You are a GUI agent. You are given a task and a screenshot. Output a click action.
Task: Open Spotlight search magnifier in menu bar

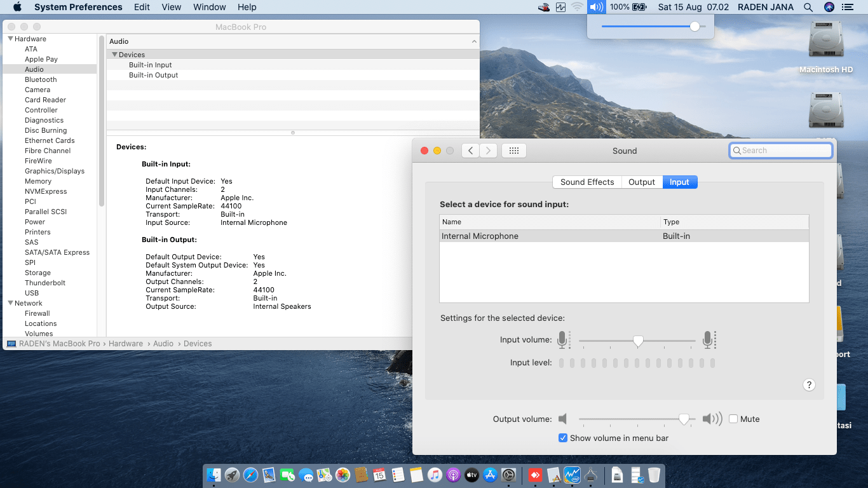[808, 7]
